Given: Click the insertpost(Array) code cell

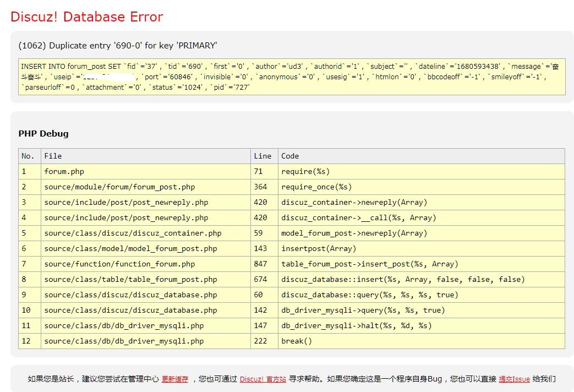Looking at the screenshot, I should click(x=422, y=248).
